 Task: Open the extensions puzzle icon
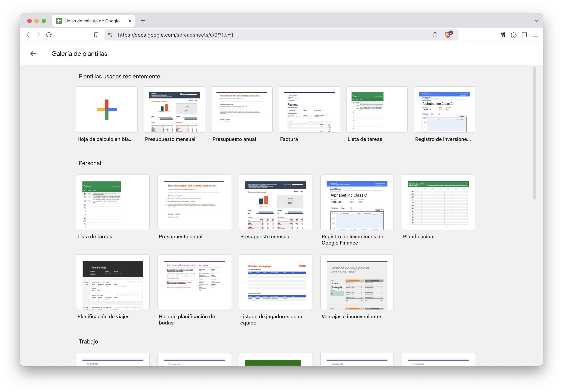pos(514,35)
